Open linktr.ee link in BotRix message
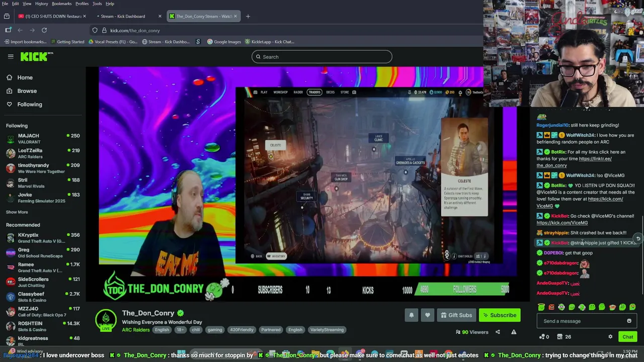644x362 pixels. tap(573, 162)
